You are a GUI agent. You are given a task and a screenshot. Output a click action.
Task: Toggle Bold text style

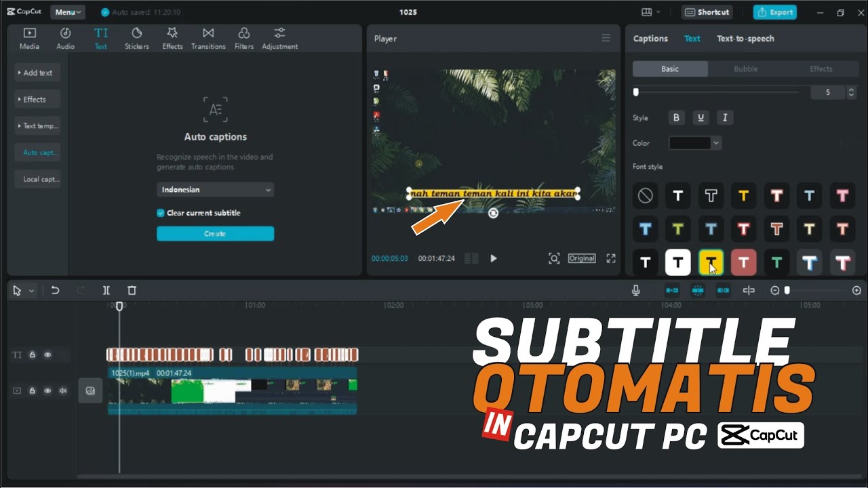[676, 117]
